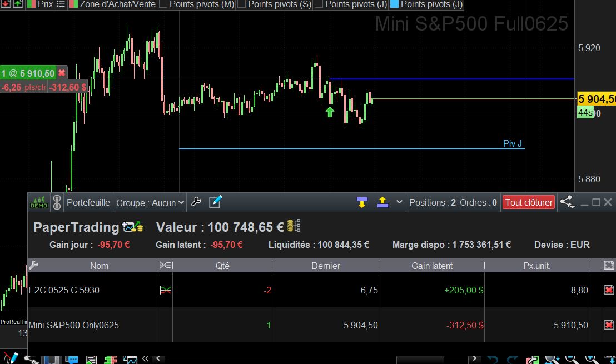The width and height of the screenshot is (616, 364).
Task: Toggle the first Points pivots (J) checkbox
Action: (x=319, y=4)
